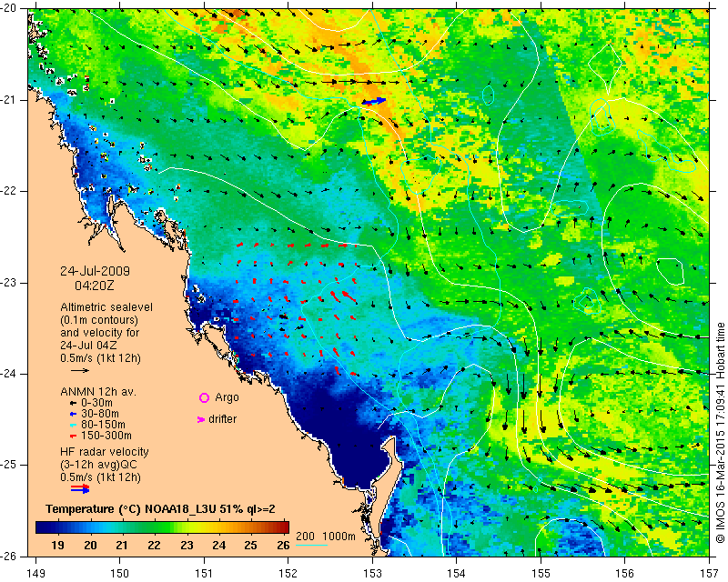This screenshot has width=728, height=582.
Task: Click the yellow 23 degree colorbar section
Action: click(x=187, y=527)
